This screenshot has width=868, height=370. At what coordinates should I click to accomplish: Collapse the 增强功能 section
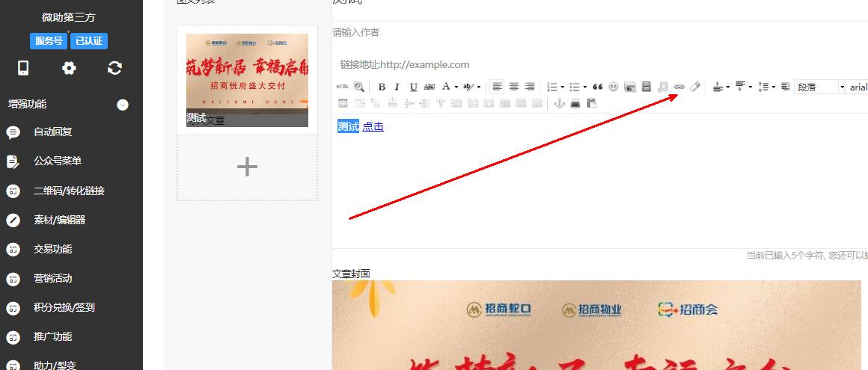(x=123, y=105)
